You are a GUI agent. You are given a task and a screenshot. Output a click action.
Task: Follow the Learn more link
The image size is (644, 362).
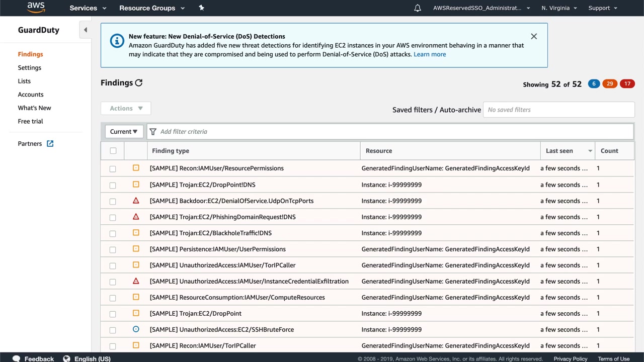(429, 54)
